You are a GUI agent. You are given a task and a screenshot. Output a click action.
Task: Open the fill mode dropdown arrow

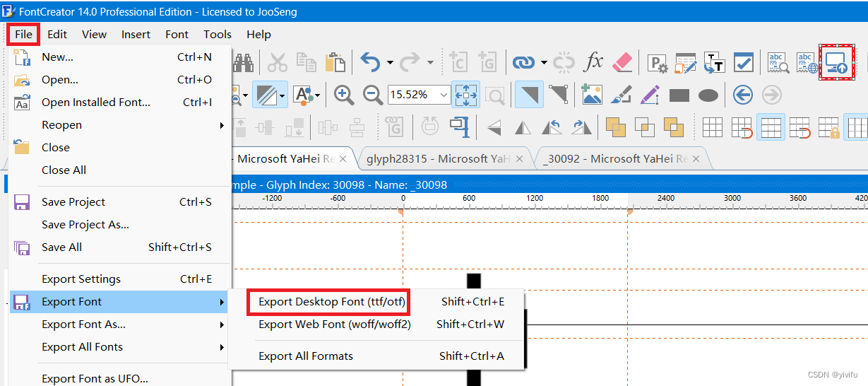coord(283,94)
